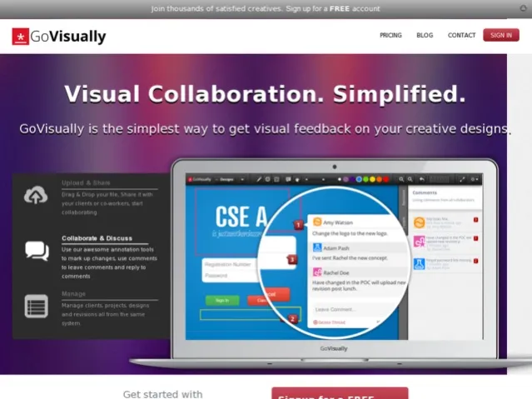
Task: Click the chat bubbles Collaborate icon
Action: click(37, 251)
